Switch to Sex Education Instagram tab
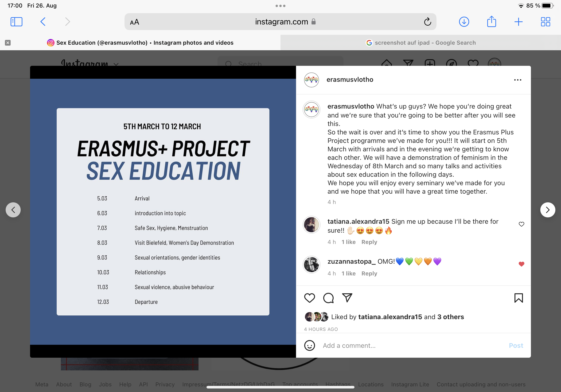The width and height of the screenshot is (561, 392). 140,43
